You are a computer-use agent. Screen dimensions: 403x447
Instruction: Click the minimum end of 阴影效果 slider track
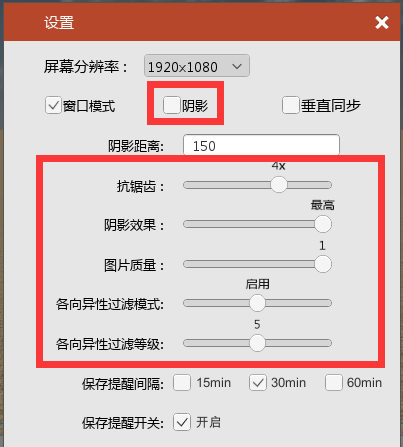(186, 224)
